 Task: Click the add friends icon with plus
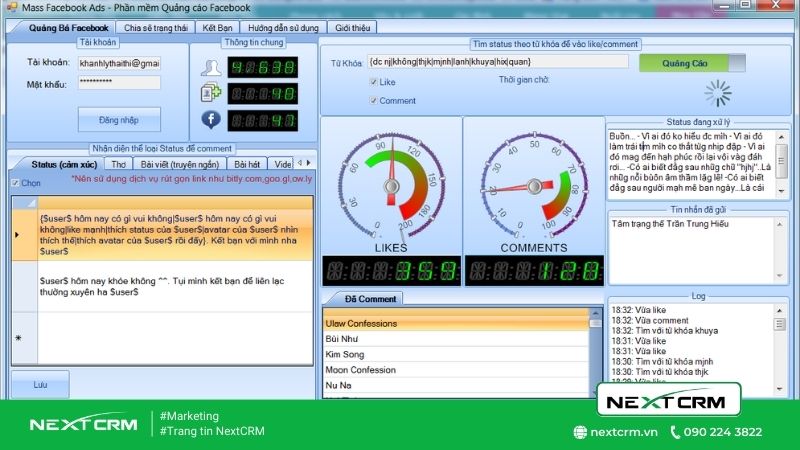pyautogui.click(x=210, y=93)
